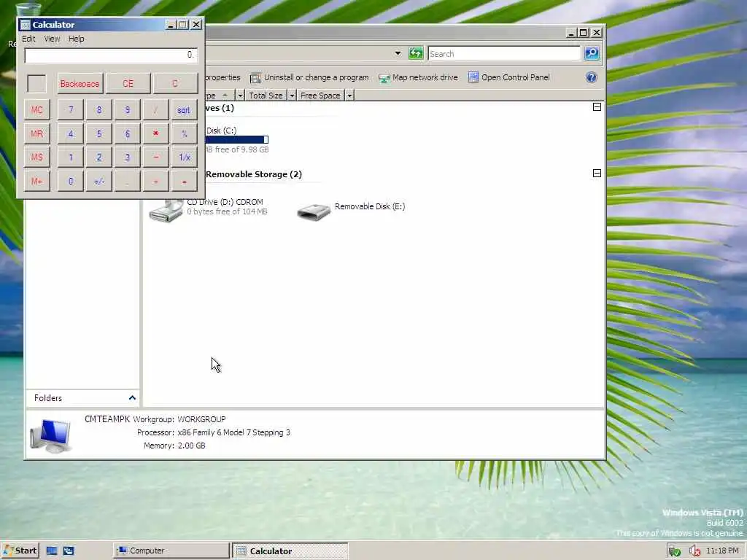Click the Calculator title bar icon

[26, 25]
